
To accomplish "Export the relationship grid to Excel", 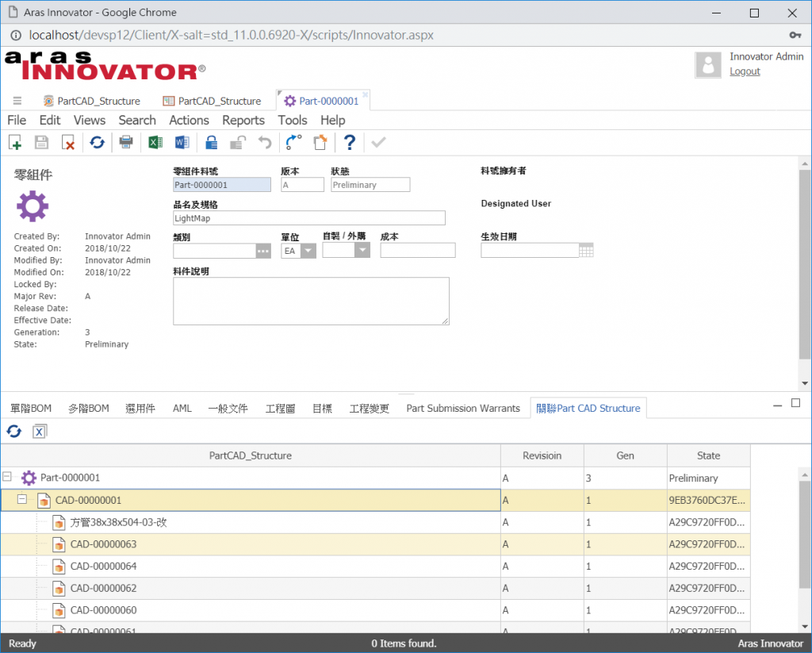I will tap(40, 431).
